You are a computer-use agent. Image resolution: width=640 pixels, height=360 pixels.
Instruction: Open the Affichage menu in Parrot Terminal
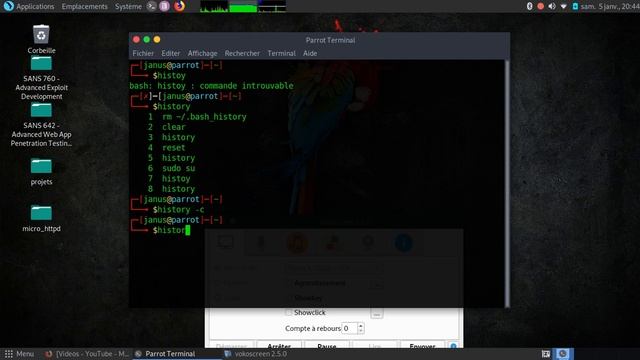pyautogui.click(x=202, y=53)
